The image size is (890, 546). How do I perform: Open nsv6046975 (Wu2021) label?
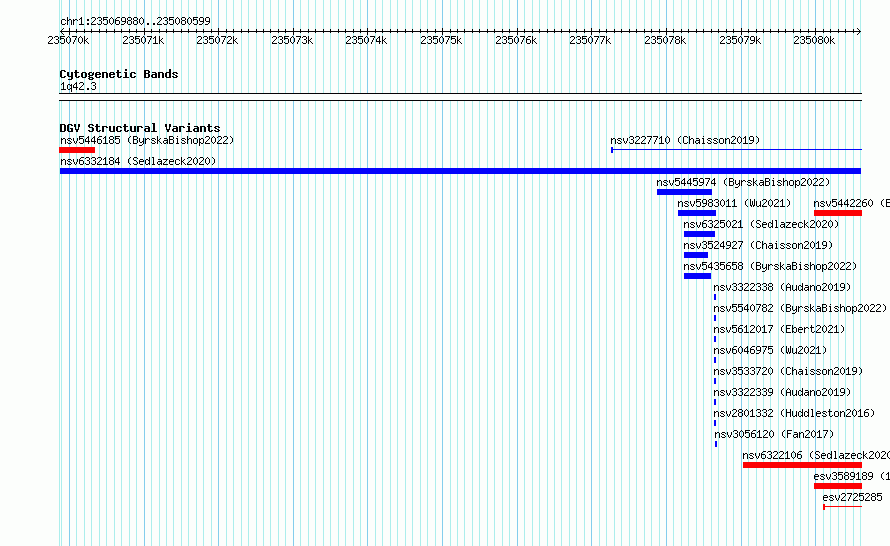coord(770,350)
